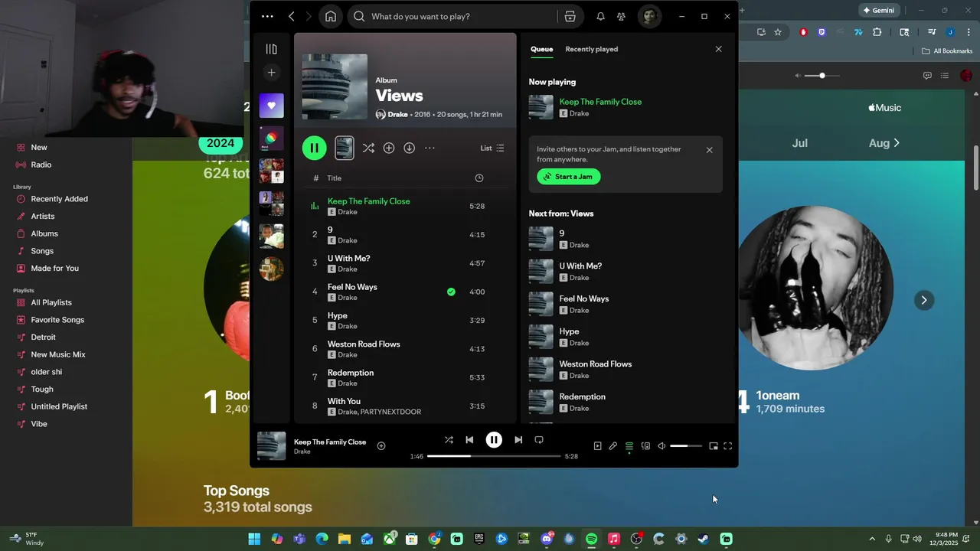The height and width of the screenshot is (551, 980).
Task: Open List view options dropdown
Action: click(x=492, y=148)
